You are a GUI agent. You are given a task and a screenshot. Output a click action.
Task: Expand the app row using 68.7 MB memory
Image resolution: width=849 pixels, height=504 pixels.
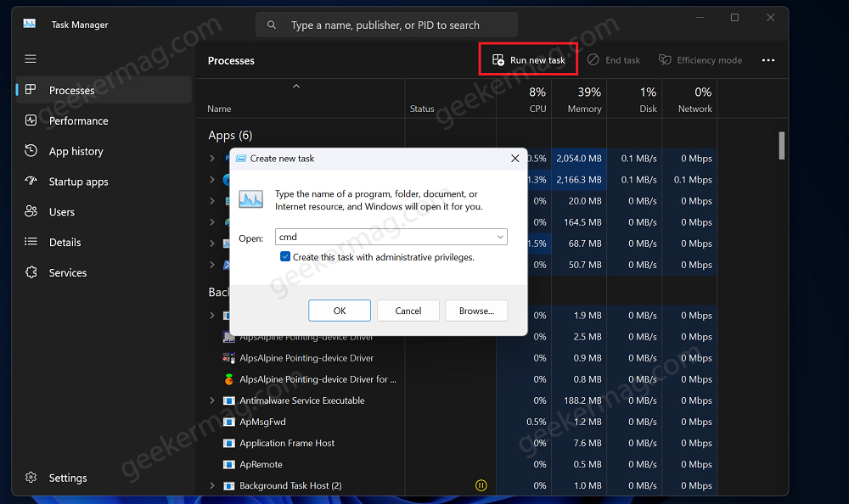[x=212, y=243]
